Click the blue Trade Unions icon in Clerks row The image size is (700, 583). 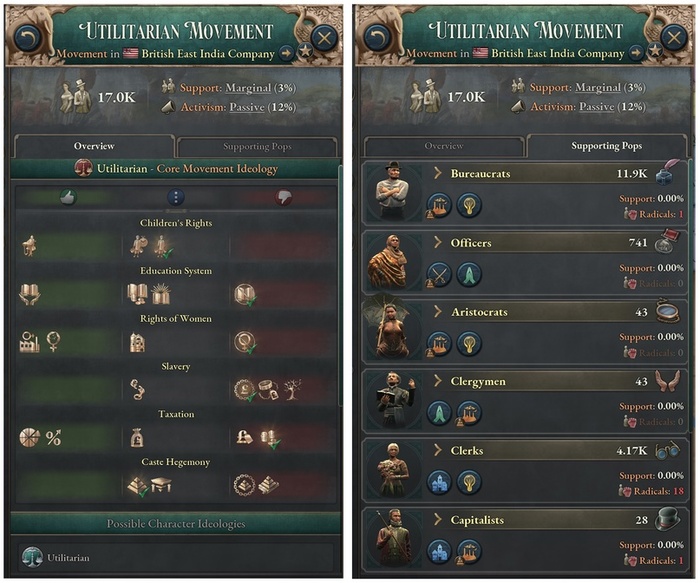438,482
